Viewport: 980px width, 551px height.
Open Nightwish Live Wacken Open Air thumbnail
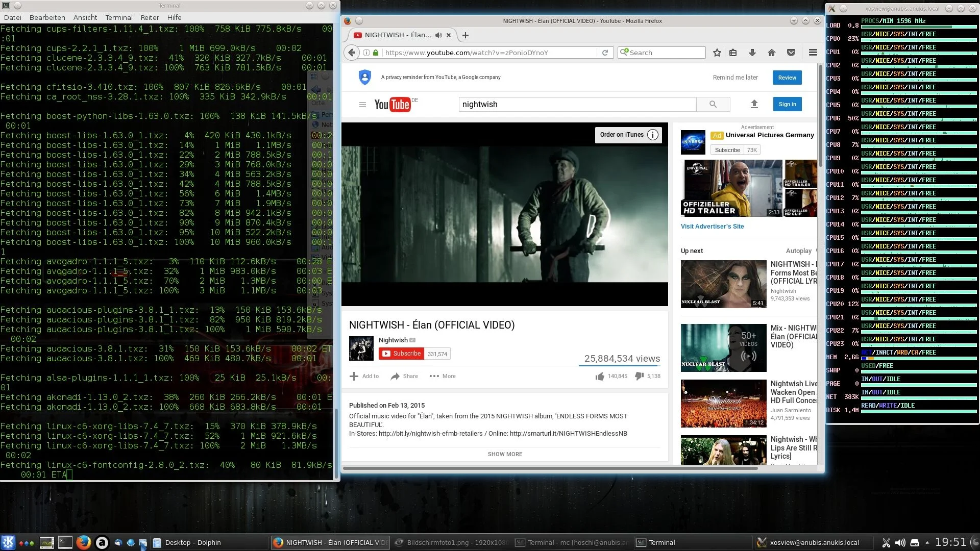coord(723,404)
